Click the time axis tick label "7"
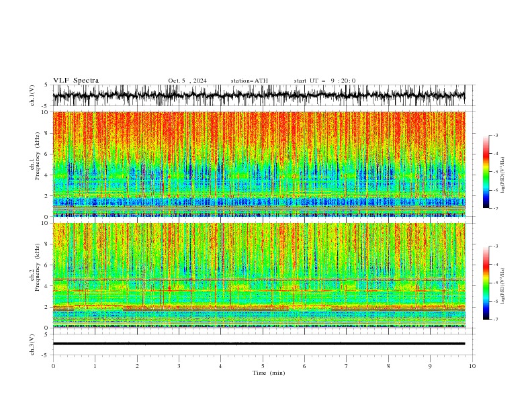The width and height of the screenshot is (532, 411). point(347,366)
